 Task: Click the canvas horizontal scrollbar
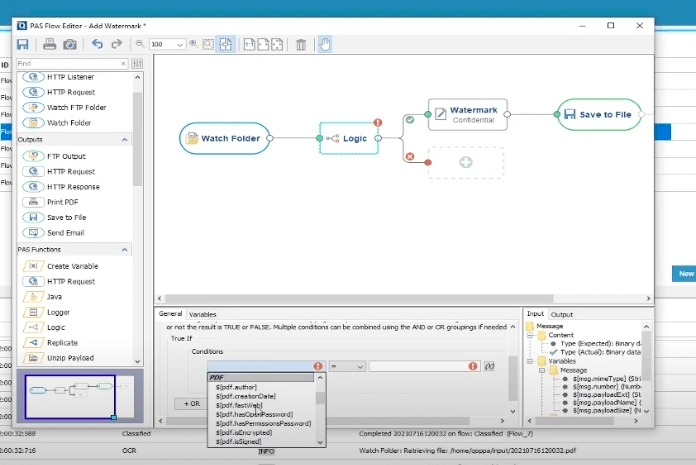pyautogui.click(x=359, y=299)
